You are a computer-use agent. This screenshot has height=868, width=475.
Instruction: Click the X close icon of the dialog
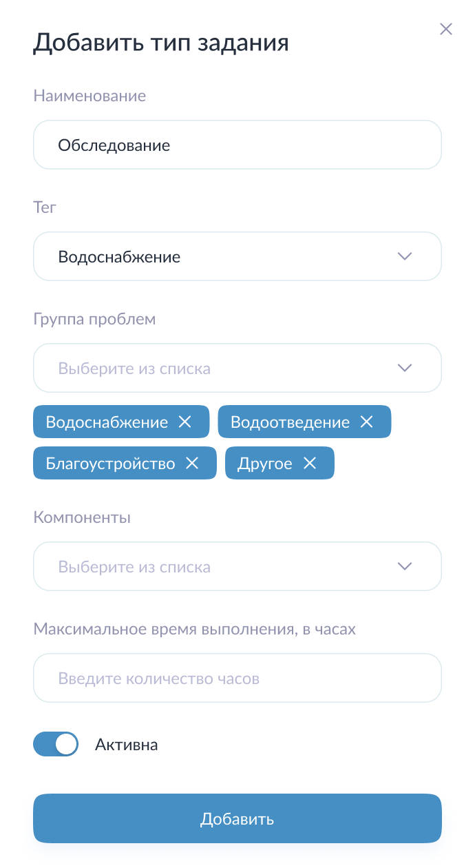[x=446, y=29]
